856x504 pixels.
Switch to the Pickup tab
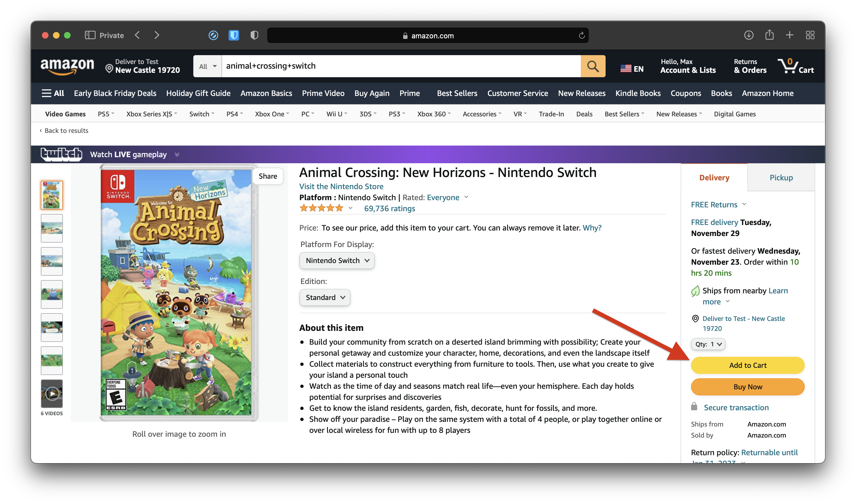pyautogui.click(x=781, y=178)
